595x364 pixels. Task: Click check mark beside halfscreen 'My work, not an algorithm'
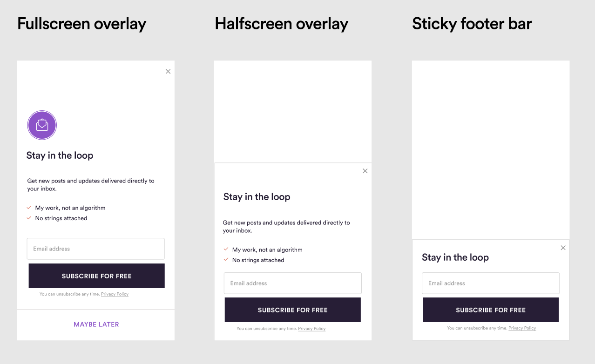tap(226, 249)
